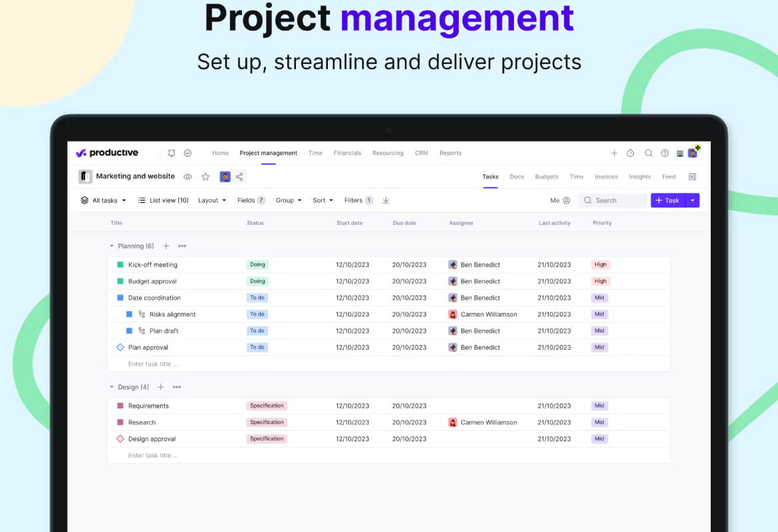Viewport: 778px width, 532px height.
Task: Open the Group dropdown
Action: pos(289,200)
